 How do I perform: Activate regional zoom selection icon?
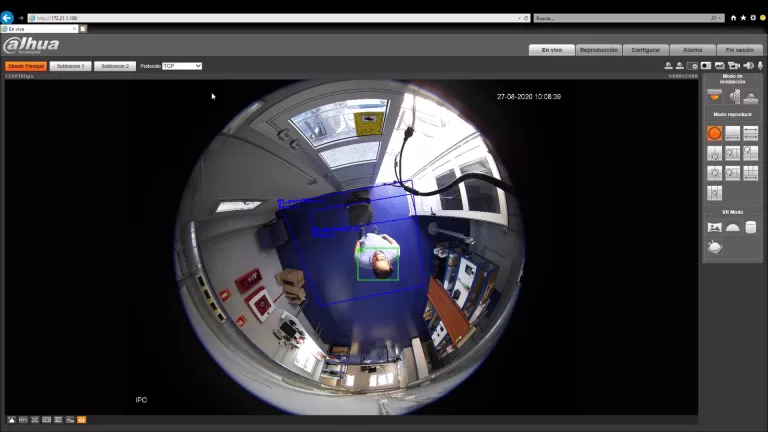(x=693, y=66)
